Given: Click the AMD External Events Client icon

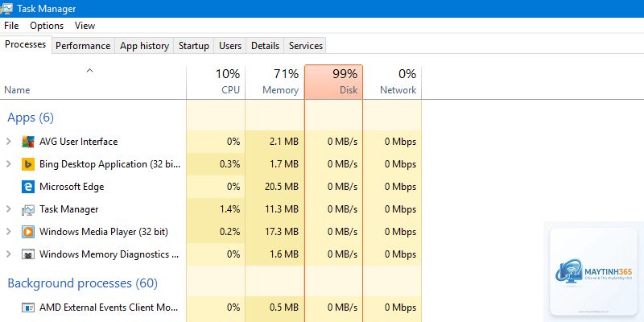Looking at the screenshot, I should tap(28, 308).
